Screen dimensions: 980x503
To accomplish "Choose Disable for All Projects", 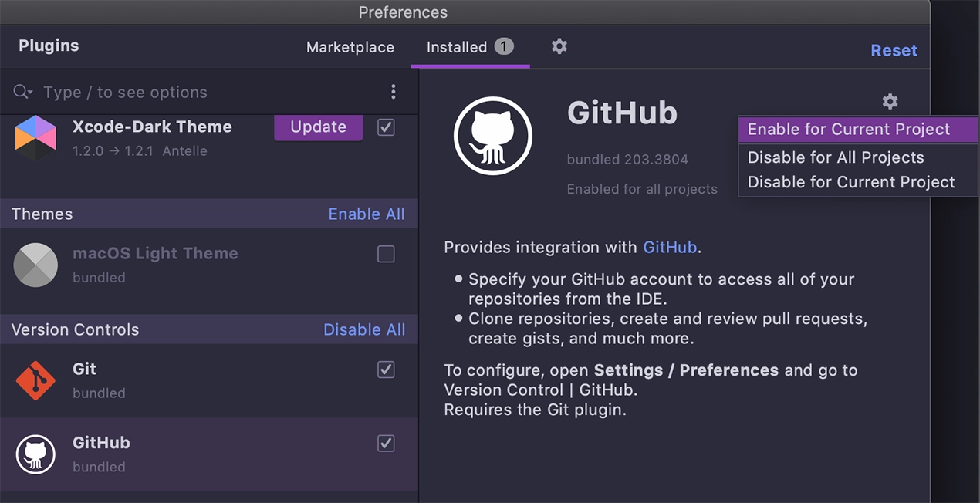I will tap(858, 157).
